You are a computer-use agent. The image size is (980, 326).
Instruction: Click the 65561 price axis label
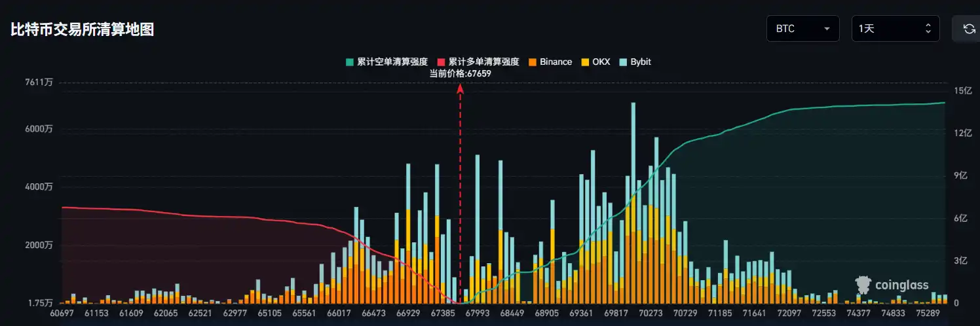306,314
